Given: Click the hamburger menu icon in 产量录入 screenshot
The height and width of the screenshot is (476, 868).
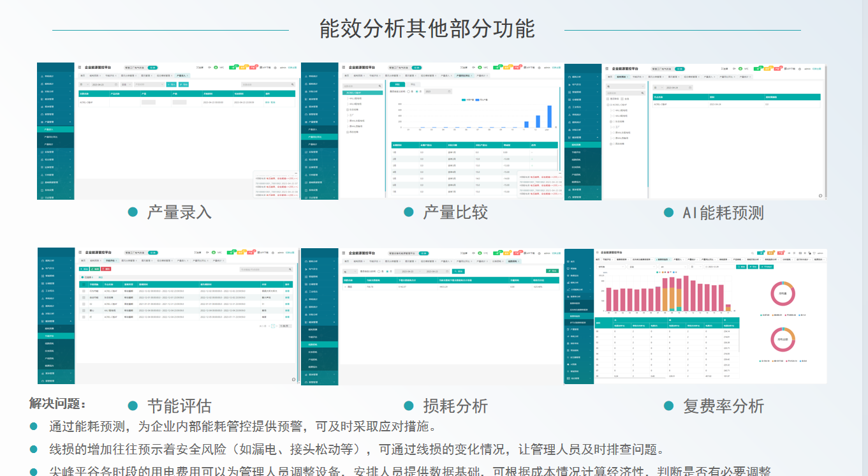Looking at the screenshot, I should [80, 68].
